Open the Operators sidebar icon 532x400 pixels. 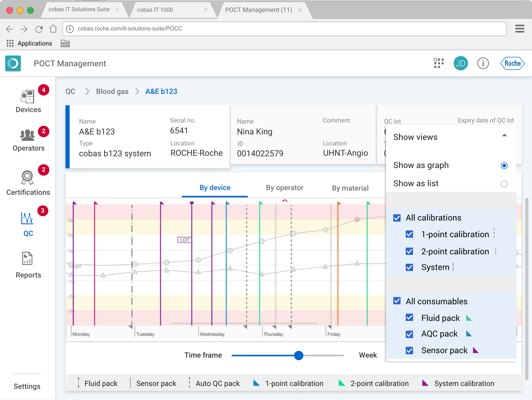click(x=28, y=135)
